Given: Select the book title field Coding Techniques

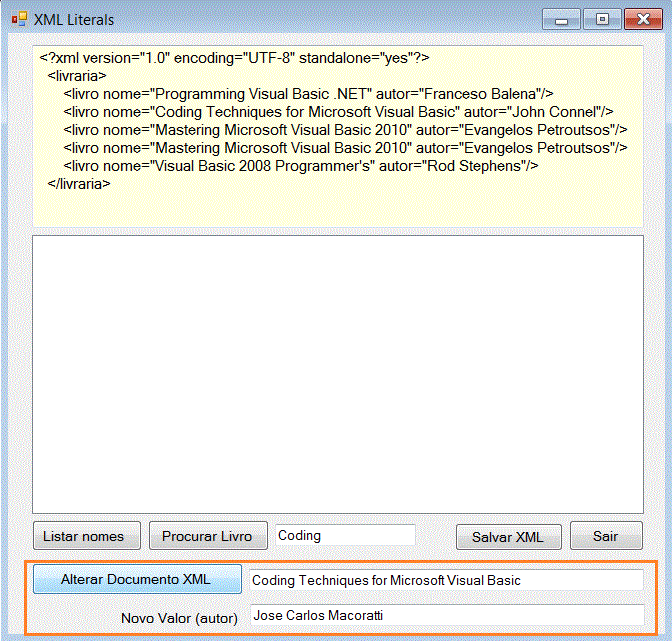Looking at the screenshot, I should pos(446,580).
